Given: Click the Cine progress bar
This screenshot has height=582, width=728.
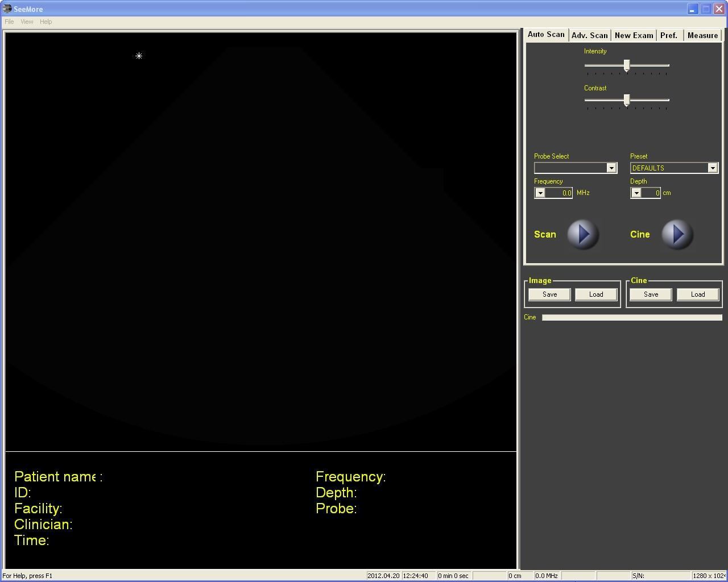Looking at the screenshot, I should pos(632,317).
